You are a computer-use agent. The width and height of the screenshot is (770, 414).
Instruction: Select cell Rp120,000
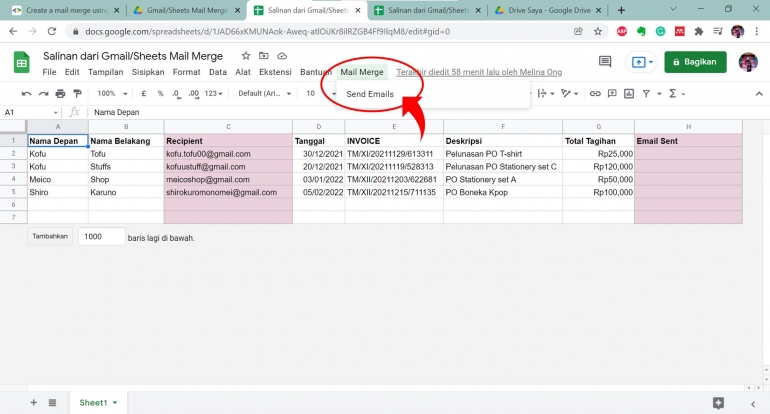599,166
